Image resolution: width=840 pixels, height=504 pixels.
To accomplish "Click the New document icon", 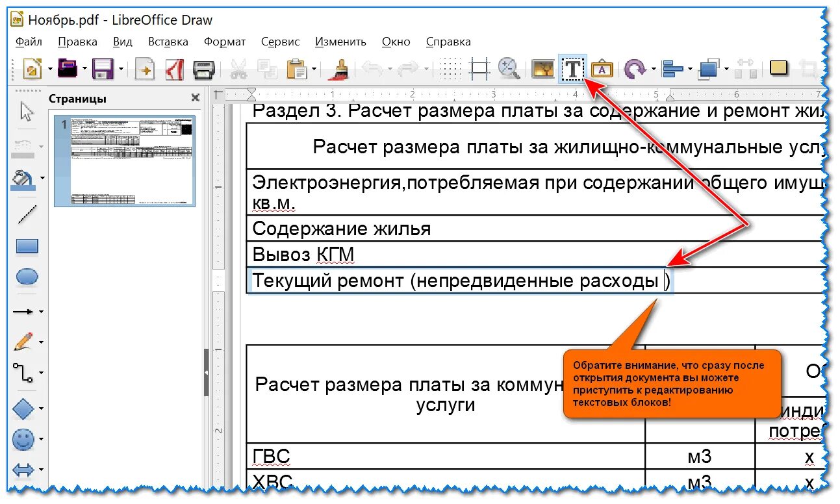I will 32,69.
